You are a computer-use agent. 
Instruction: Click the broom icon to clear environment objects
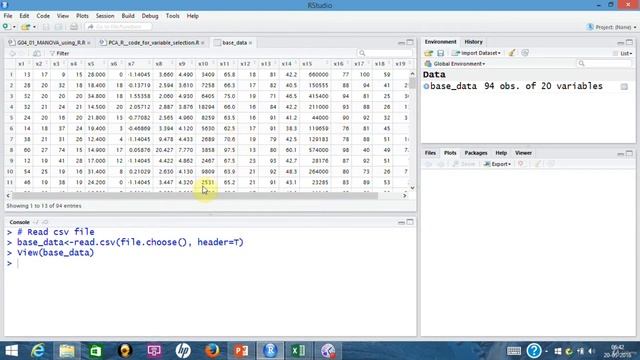point(511,53)
